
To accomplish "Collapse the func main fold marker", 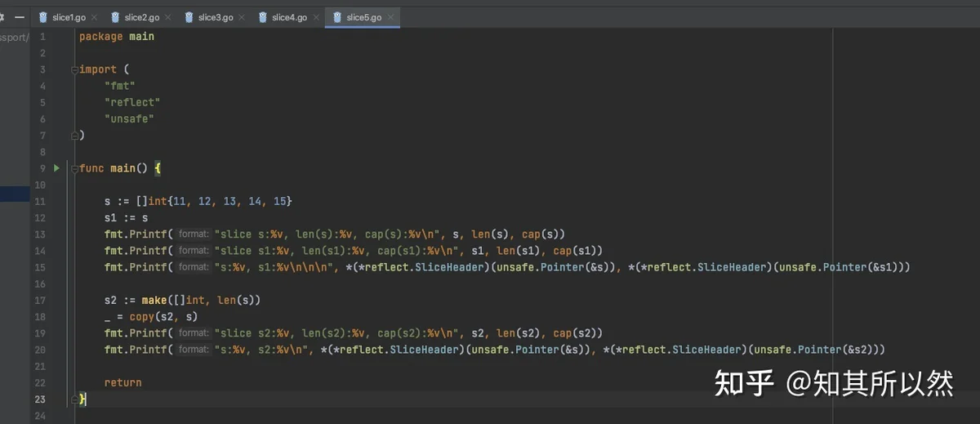I will coord(74,168).
